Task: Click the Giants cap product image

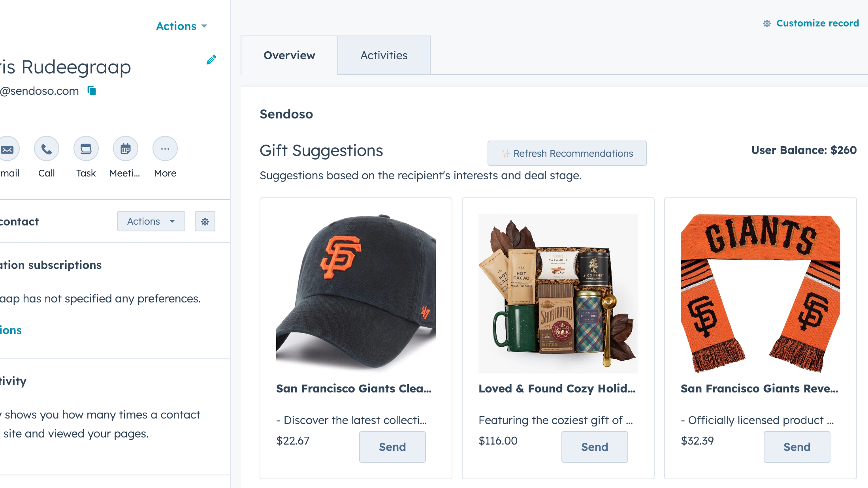Action: click(356, 293)
